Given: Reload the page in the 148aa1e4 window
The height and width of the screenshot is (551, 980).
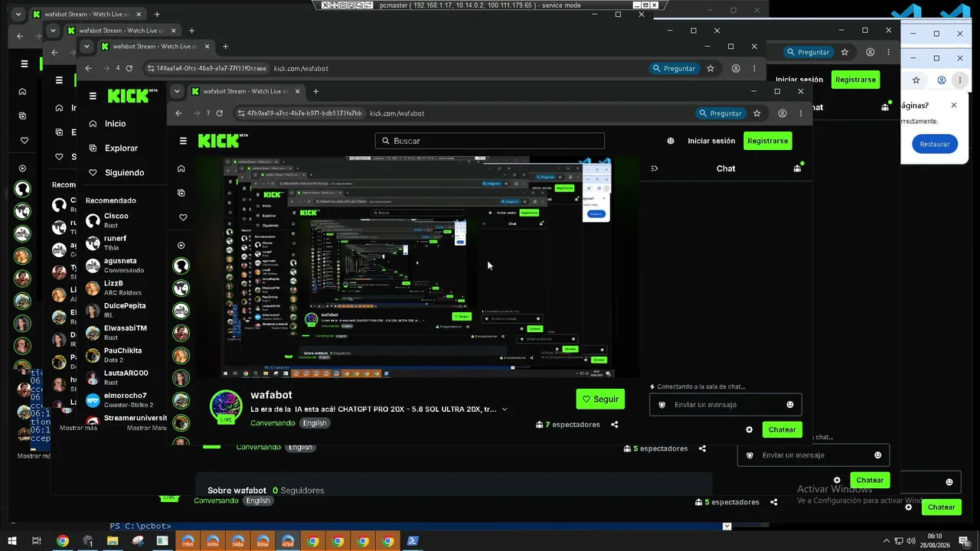Looking at the screenshot, I should coord(129,68).
